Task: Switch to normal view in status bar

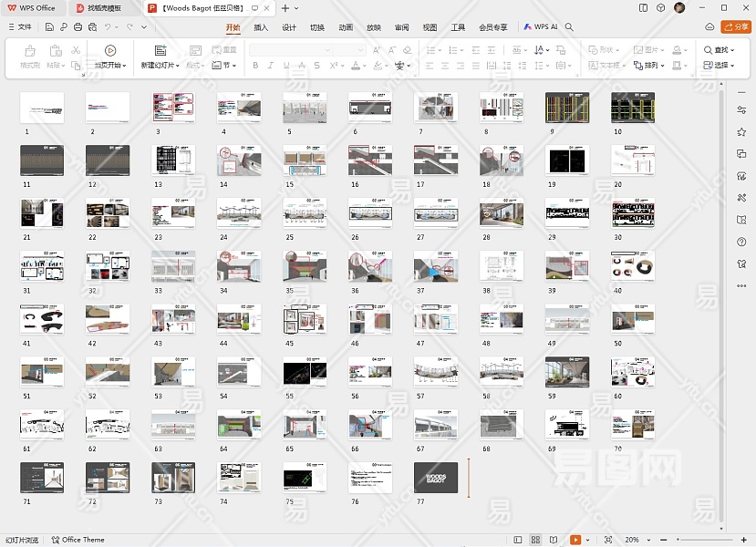Action: click(x=518, y=540)
